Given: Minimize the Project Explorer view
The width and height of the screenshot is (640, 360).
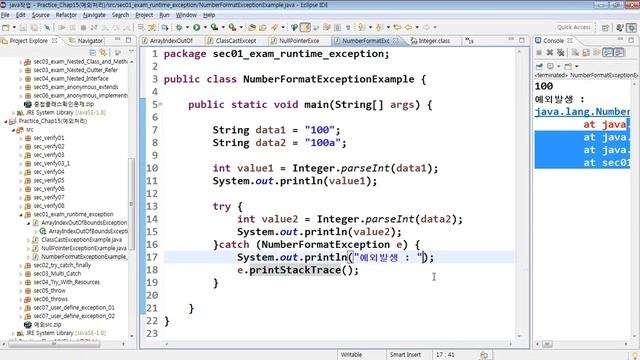Looking at the screenshot, I should click(118, 40).
